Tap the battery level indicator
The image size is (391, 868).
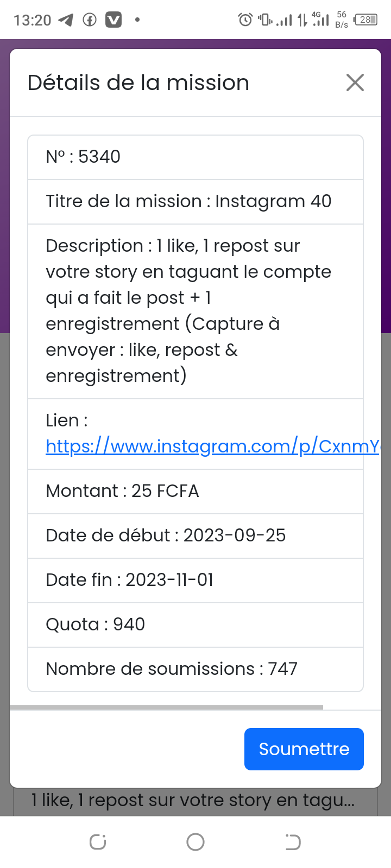365,20
